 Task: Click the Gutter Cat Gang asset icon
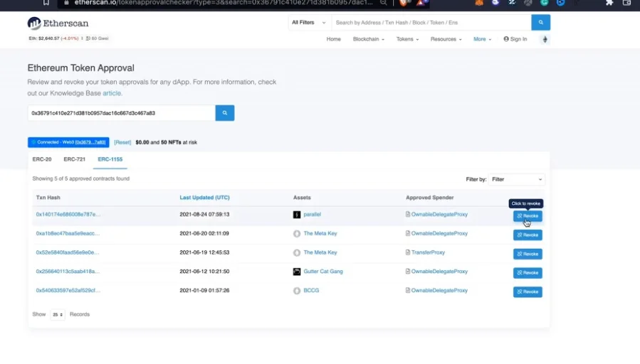(x=297, y=272)
